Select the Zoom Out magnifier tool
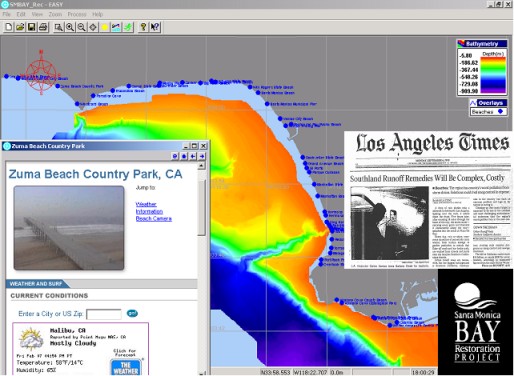Screen dimensions: 514x376 coord(81,27)
